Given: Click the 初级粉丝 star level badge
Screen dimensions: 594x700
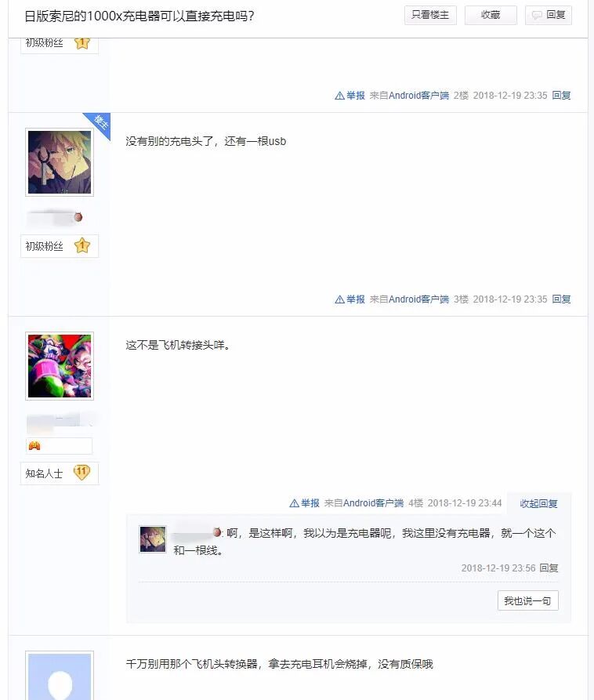Looking at the screenshot, I should 60,246.
